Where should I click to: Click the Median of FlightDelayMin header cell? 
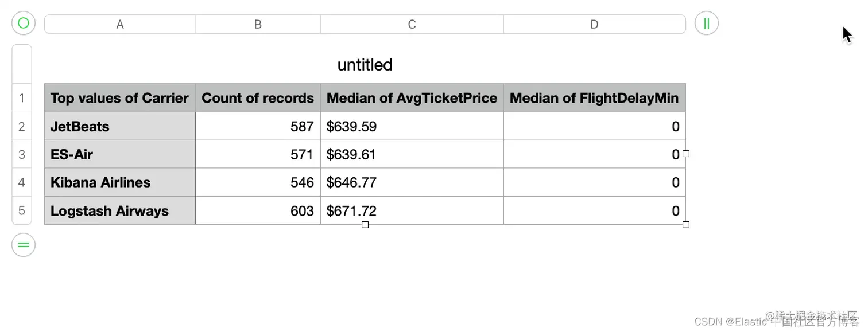594,98
